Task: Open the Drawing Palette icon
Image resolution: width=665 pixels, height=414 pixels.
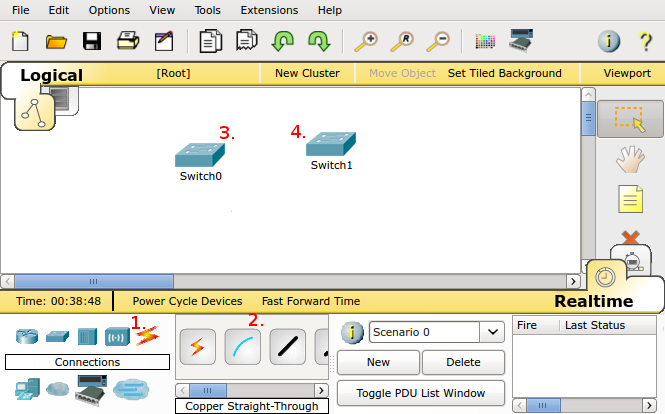Action: (485, 41)
